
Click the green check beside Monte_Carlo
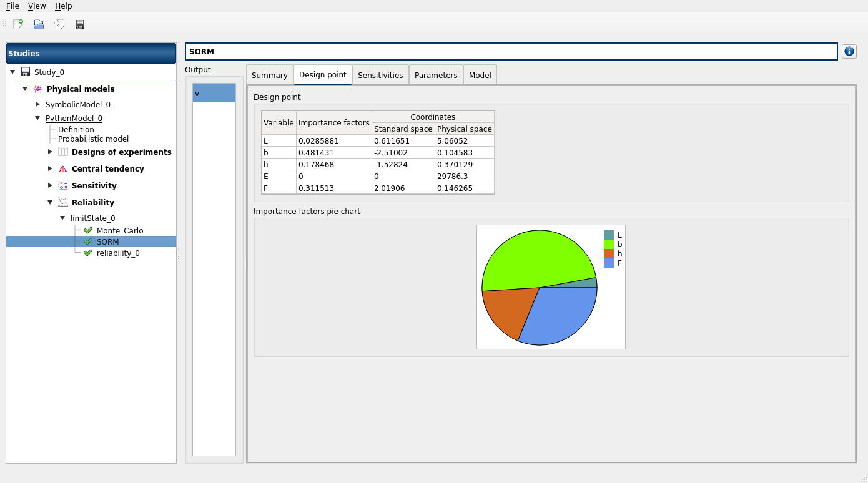88,230
